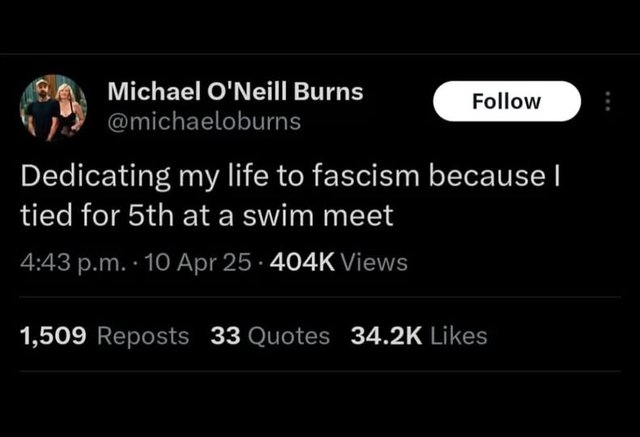Click the 404K view count number
This screenshot has width=640, height=437.
(302, 262)
